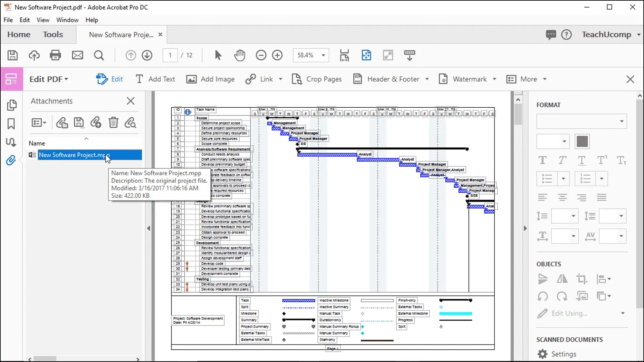Open the Attachments panel search icon
The width and height of the screenshot is (644, 362).
tap(130, 123)
